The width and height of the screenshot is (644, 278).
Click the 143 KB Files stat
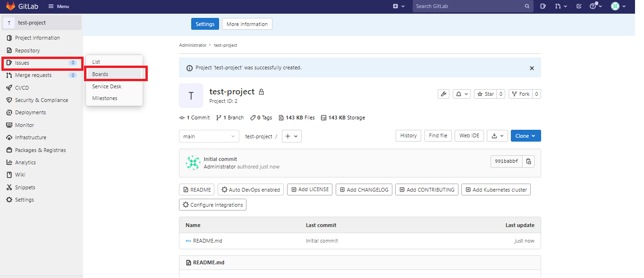297,118
